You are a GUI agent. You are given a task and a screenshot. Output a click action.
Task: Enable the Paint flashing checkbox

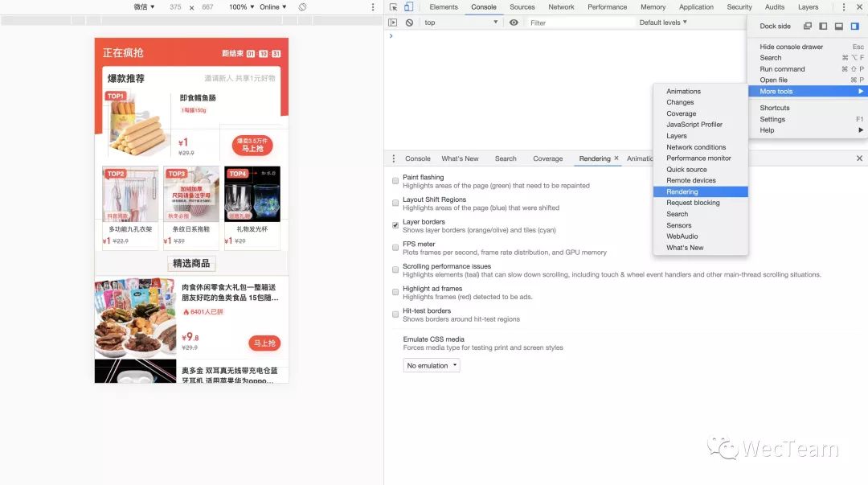coord(395,181)
